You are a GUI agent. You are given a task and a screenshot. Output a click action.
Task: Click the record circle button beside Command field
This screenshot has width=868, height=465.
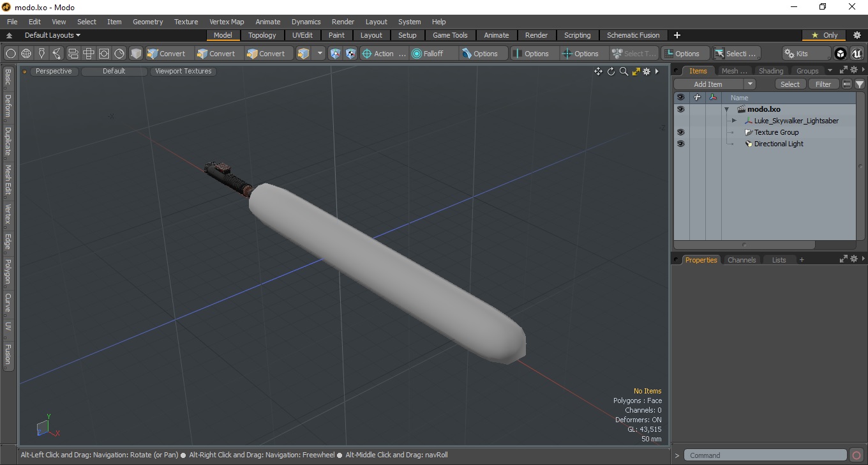pyautogui.click(x=857, y=455)
